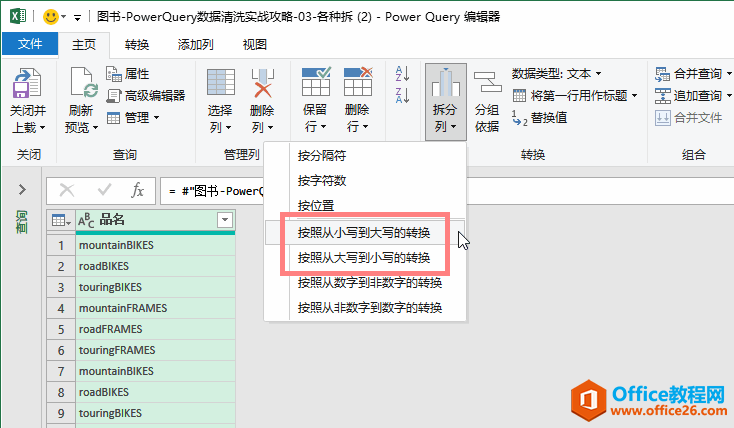
Task: Expand the First Row as Headers dropdown arrow
Action: (634, 96)
